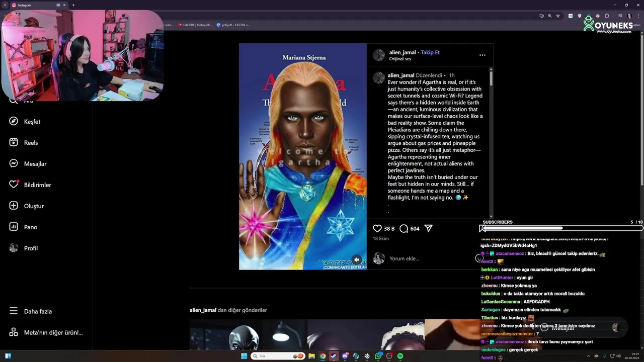Click the chart icon beside Pano
The image size is (644, 362).
(14, 227)
